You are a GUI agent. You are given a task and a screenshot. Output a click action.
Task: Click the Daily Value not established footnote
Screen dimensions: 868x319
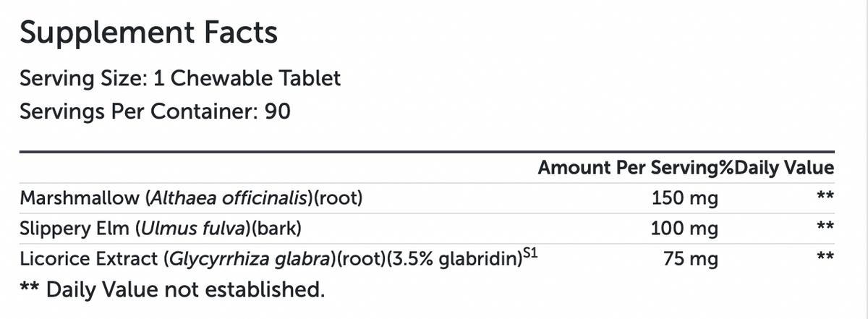(x=172, y=291)
